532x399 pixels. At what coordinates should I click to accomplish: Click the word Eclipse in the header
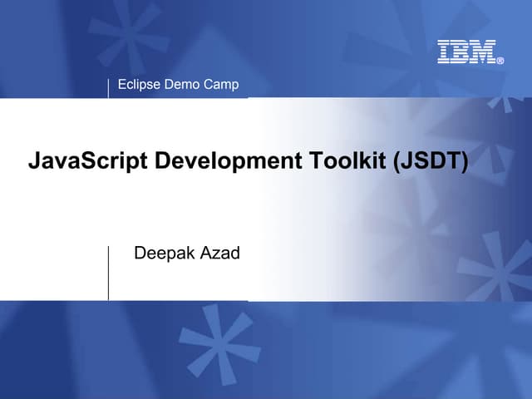139,84
